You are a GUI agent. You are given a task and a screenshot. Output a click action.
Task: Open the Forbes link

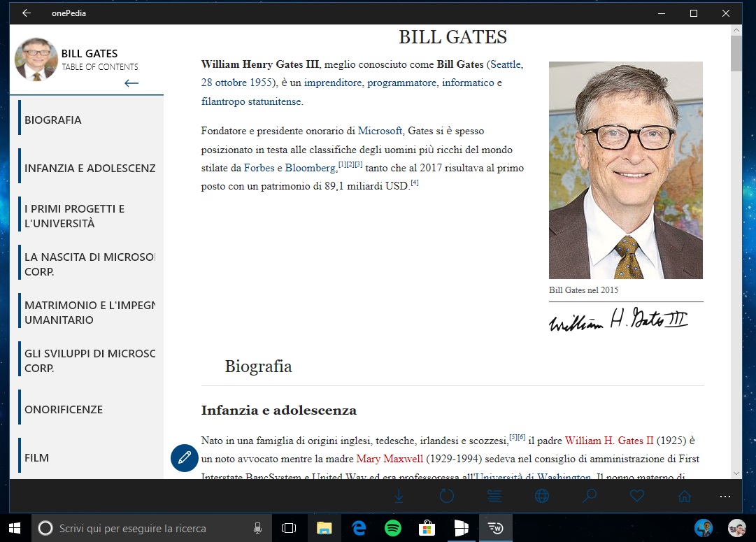coord(259,168)
